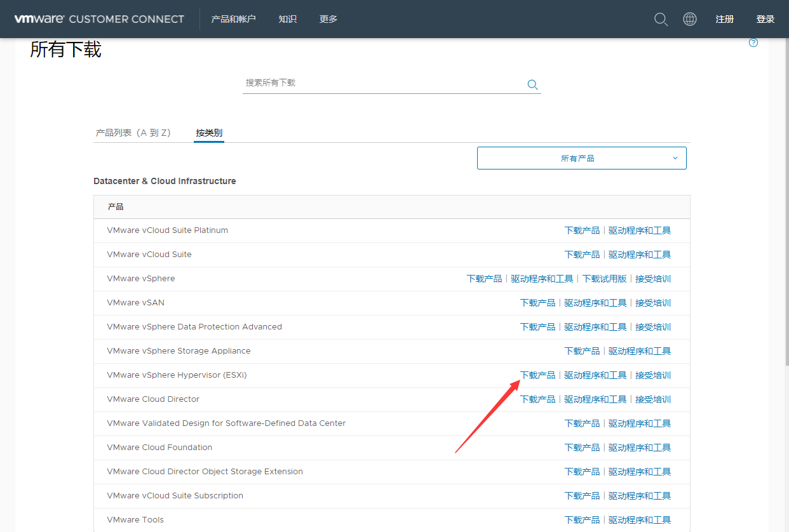Click 下载产品 for VMware Tools
The image size is (789, 532).
tap(582, 520)
